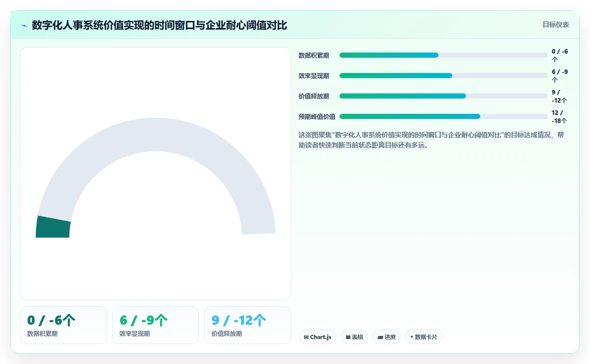Click the dark green gauge segment
This screenshot has height=364, width=590.
click(x=53, y=227)
